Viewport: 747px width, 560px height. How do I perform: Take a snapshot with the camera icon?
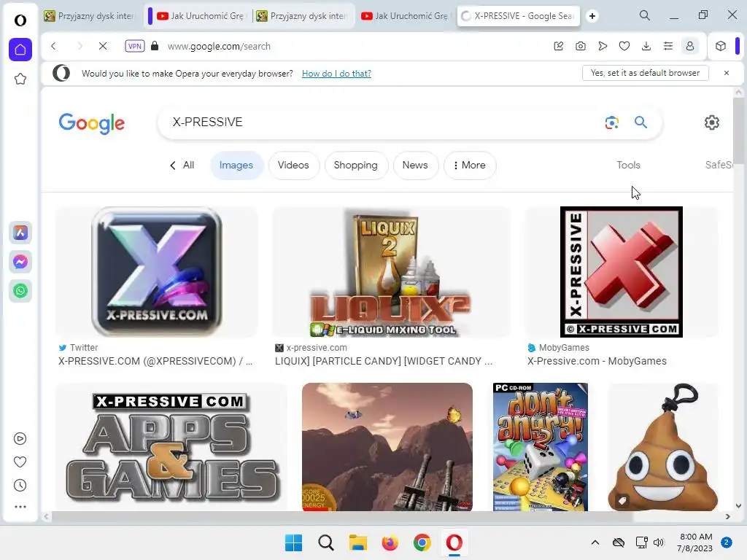click(x=580, y=46)
